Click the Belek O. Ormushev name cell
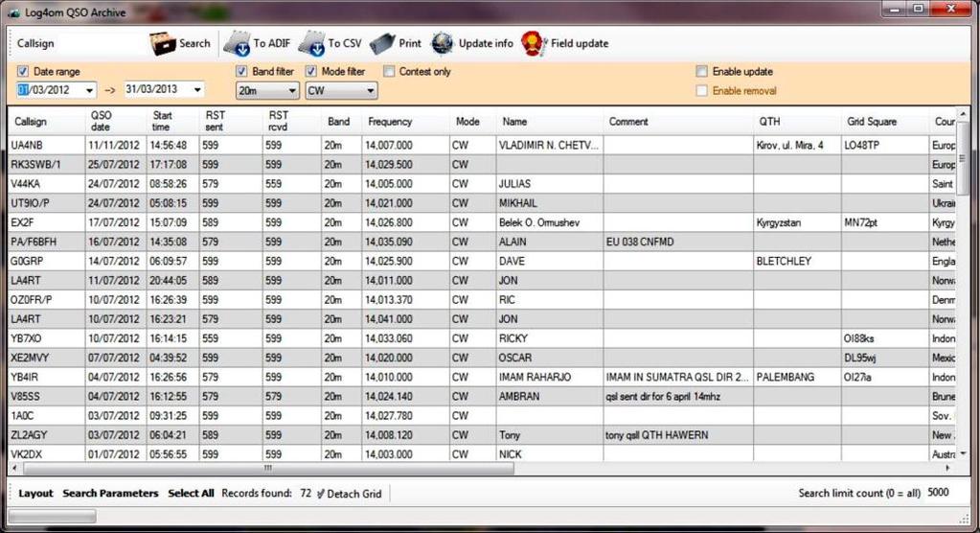980x533 pixels. tap(550, 222)
